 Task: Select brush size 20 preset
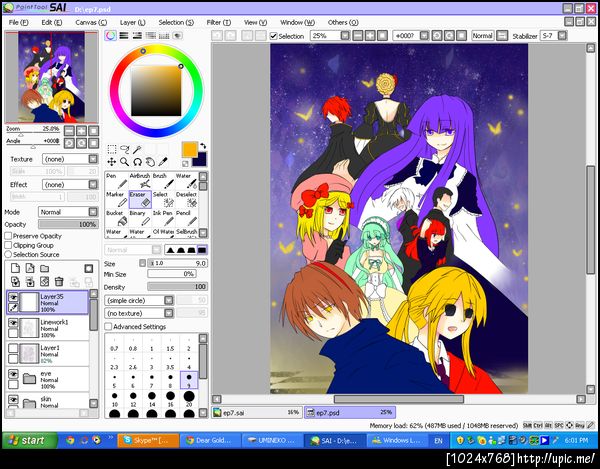click(189, 399)
